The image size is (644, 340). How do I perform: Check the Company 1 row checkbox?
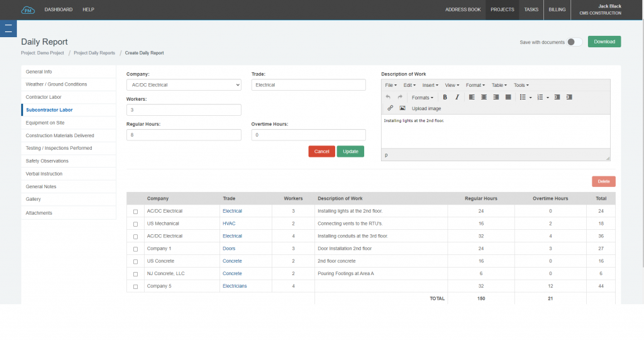(136, 249)
